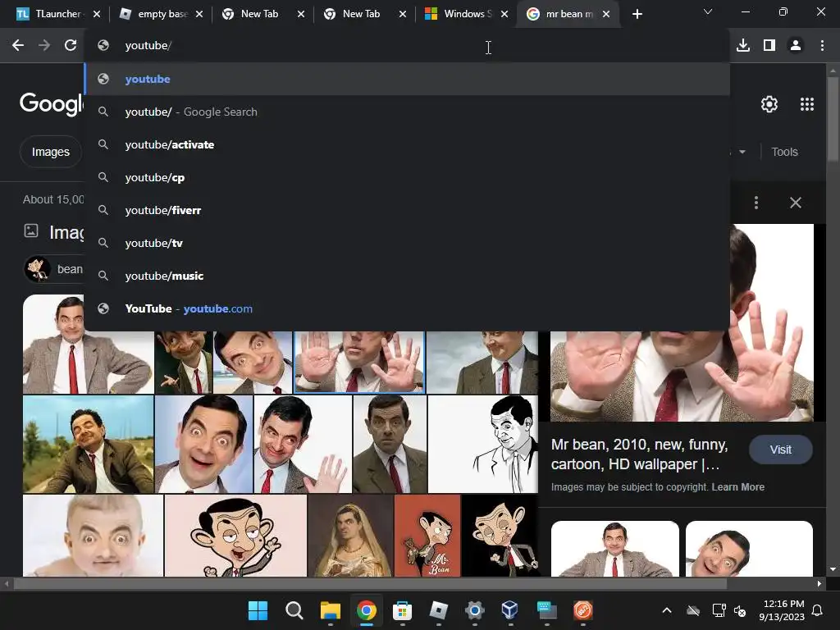The width and height of the screenshot is (840, 630).
Task: Open Windows taskbar search
Action: pyautogui.click(x=294, y=610)
